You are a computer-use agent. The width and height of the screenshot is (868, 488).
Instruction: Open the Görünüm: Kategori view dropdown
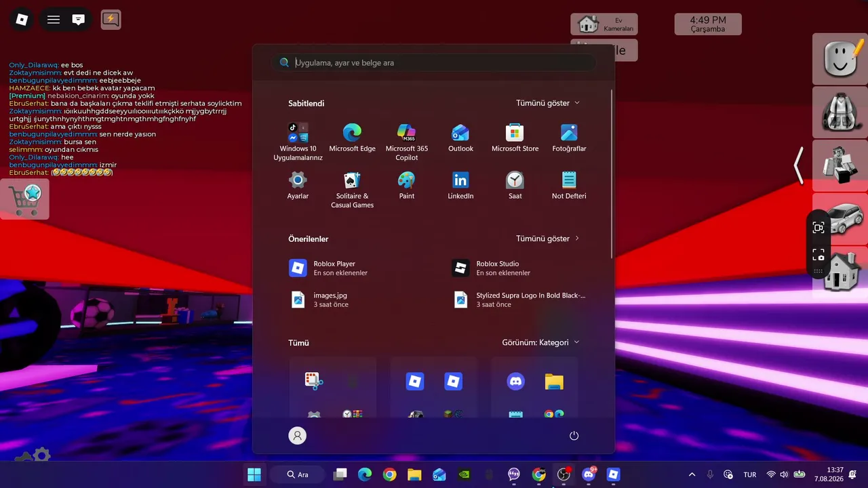click(x=540, y=342)
